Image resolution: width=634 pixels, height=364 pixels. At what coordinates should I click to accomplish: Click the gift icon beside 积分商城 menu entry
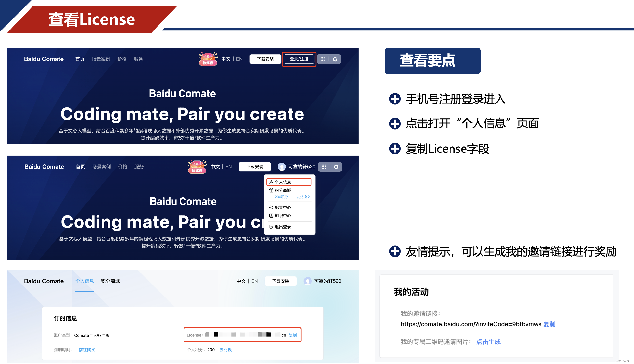coord(271,190)
